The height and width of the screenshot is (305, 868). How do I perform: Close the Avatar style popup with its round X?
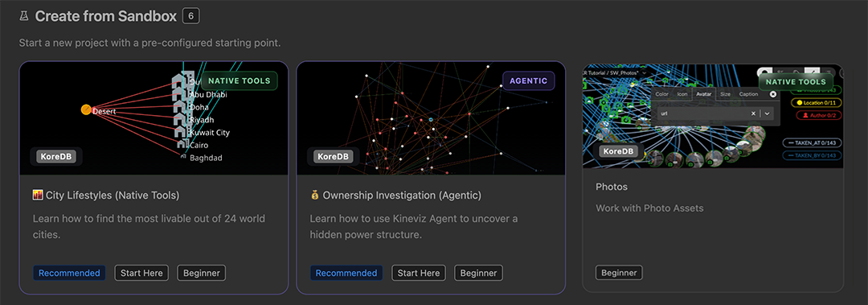[773, 94]
